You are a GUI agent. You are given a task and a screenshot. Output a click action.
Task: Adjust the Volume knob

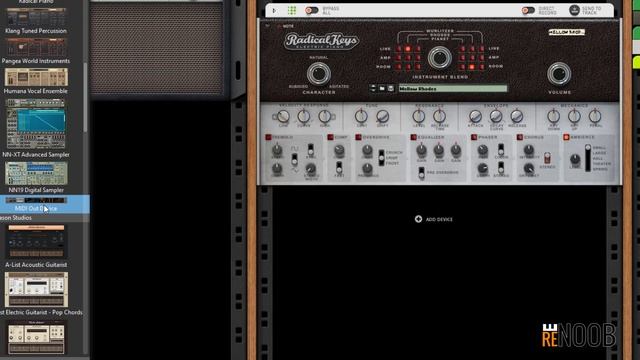(x=559, y=74)
